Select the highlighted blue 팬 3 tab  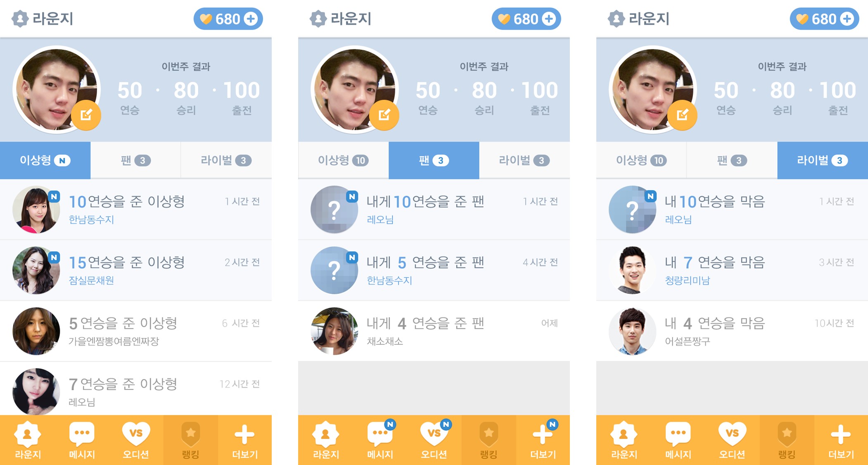[434, 160]
